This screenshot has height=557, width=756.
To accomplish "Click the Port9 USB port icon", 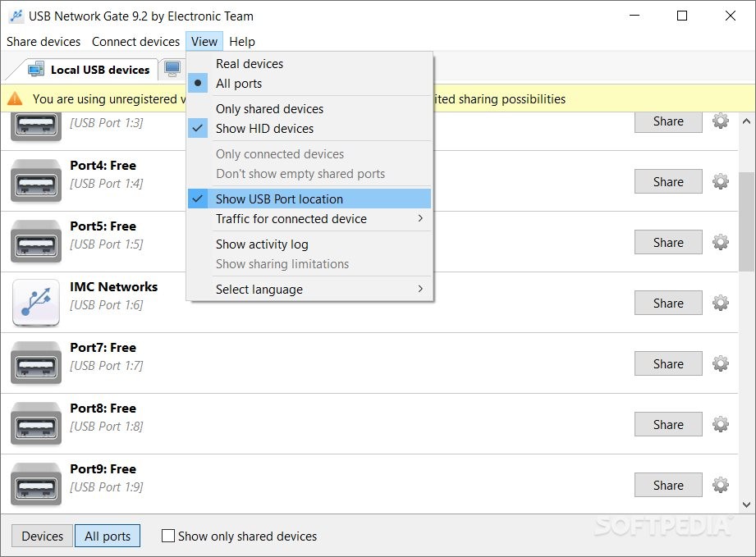I will pyautogui.click(x=36, y=484).
